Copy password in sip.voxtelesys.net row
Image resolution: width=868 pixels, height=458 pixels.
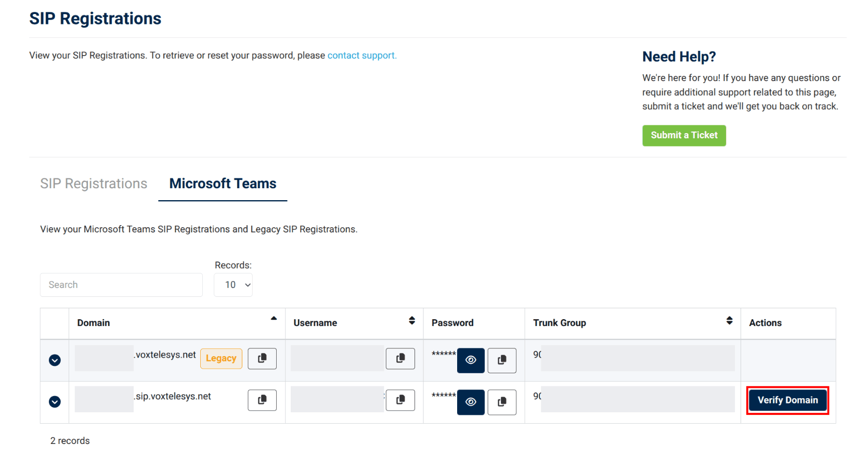[x=502, y=402]
